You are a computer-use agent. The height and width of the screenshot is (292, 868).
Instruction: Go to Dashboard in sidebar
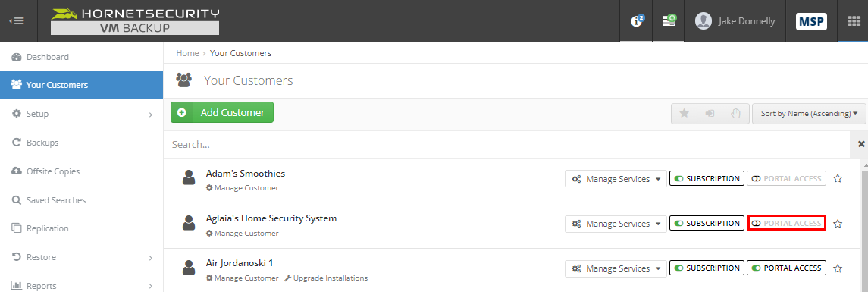click(x=81, y=57)
